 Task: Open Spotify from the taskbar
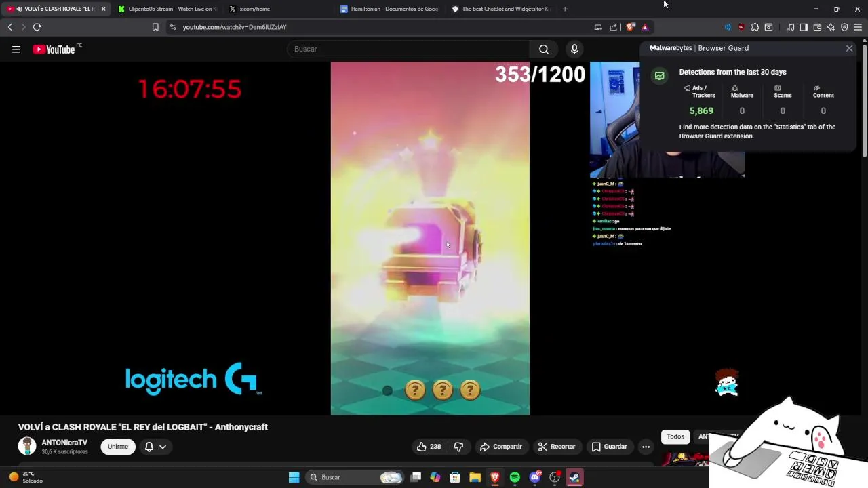pyautogui.click(x=515, y=477)
